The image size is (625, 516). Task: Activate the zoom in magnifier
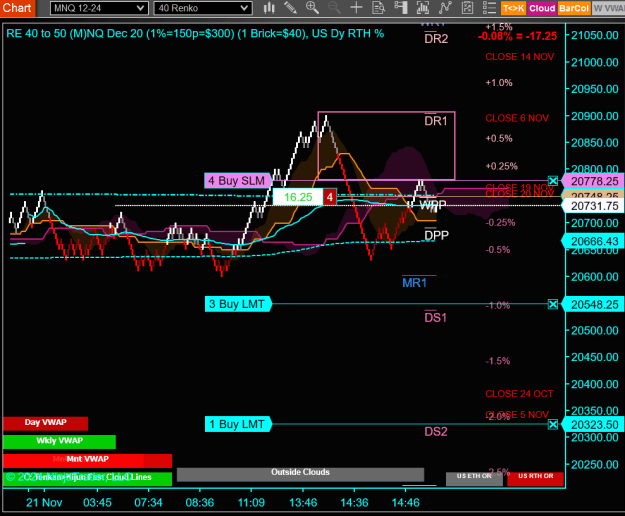click(x=312, y=8)
